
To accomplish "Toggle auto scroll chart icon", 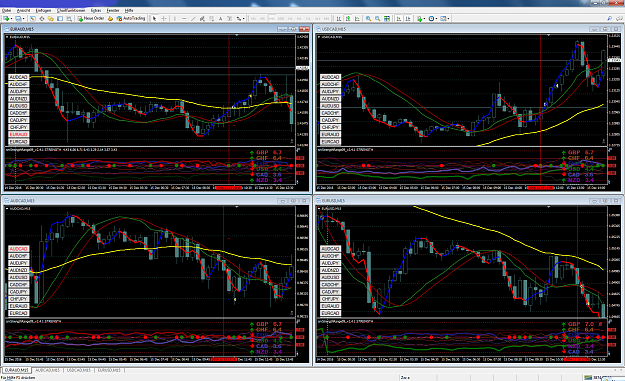I will click(399, 18).
